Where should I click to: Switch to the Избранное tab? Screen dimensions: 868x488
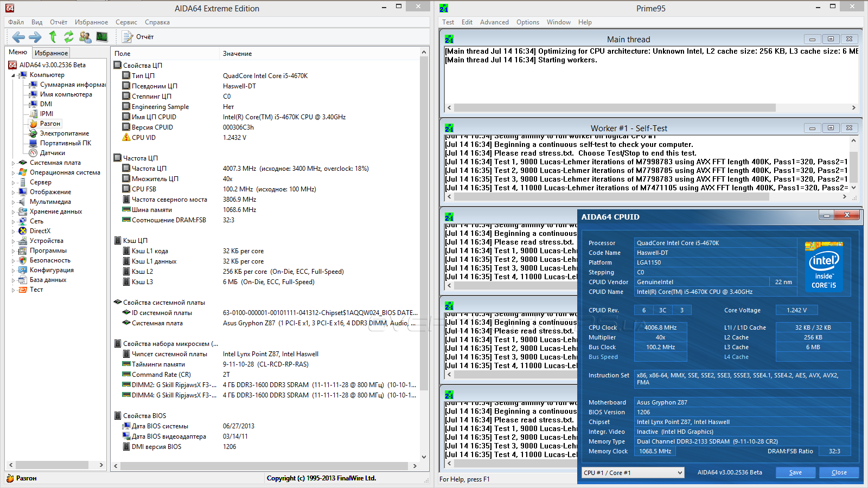[51, 53]
